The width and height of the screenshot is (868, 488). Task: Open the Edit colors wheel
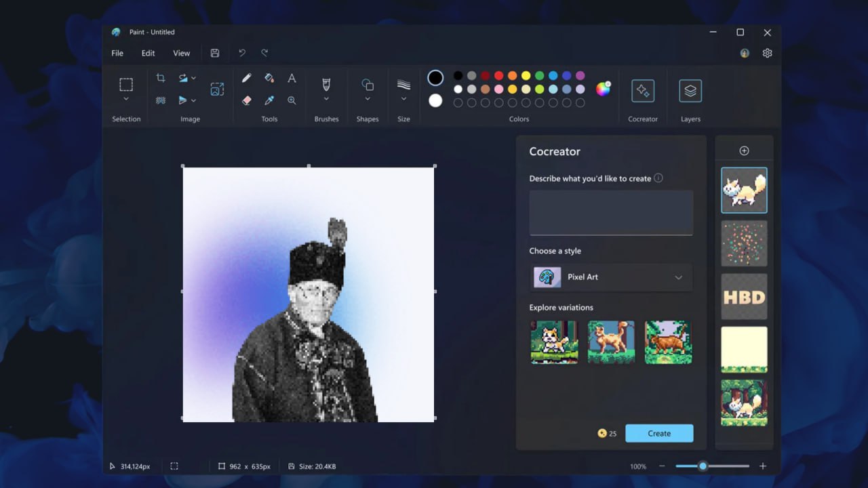[x=603, y=89]
